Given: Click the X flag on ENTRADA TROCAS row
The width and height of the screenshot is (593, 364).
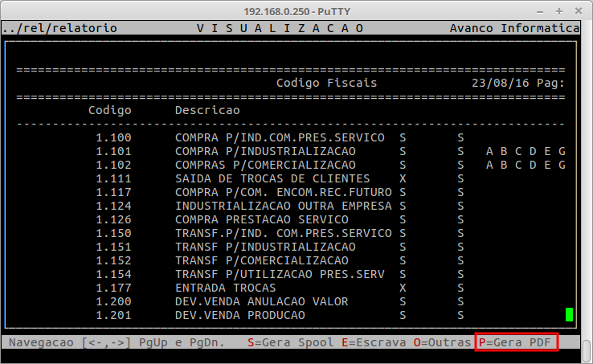Looking at the screenshot, I should coord(403,288).
